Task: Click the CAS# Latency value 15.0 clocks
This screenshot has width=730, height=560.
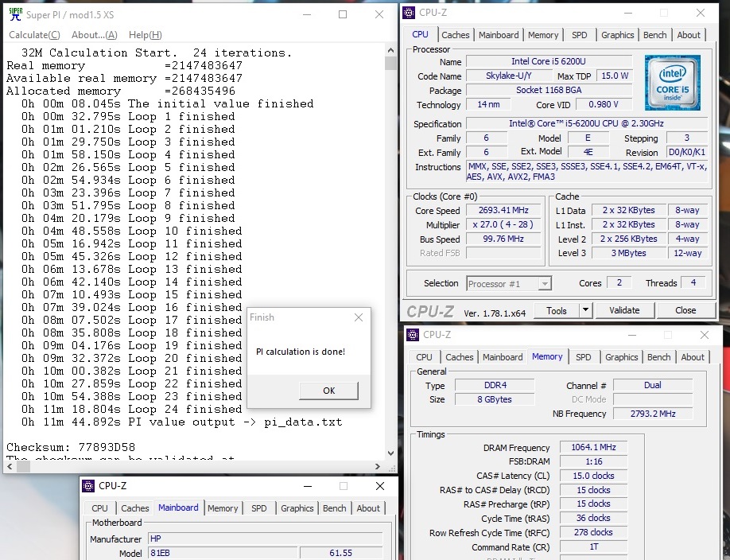Action: pyautogui.click(x=593, y=476)
